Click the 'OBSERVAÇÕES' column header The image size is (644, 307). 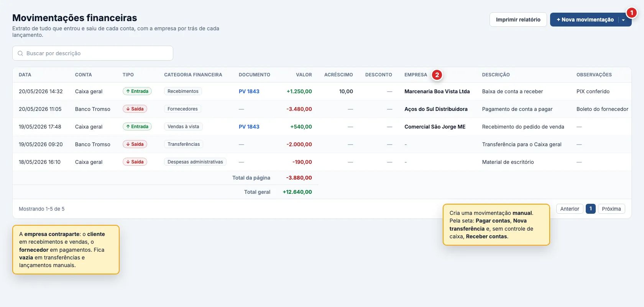tap(594, 75)
